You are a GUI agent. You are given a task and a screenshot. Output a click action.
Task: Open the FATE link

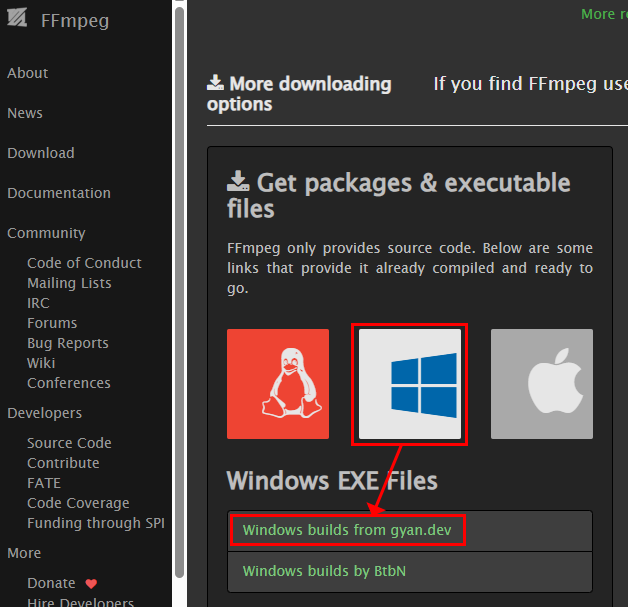pos(44,483)
